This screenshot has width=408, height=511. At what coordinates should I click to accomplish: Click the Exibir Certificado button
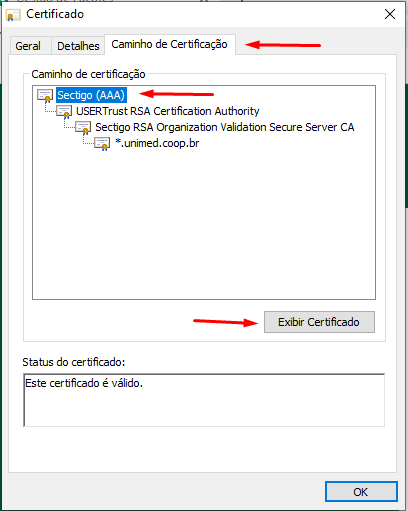[x=319, y=322]
